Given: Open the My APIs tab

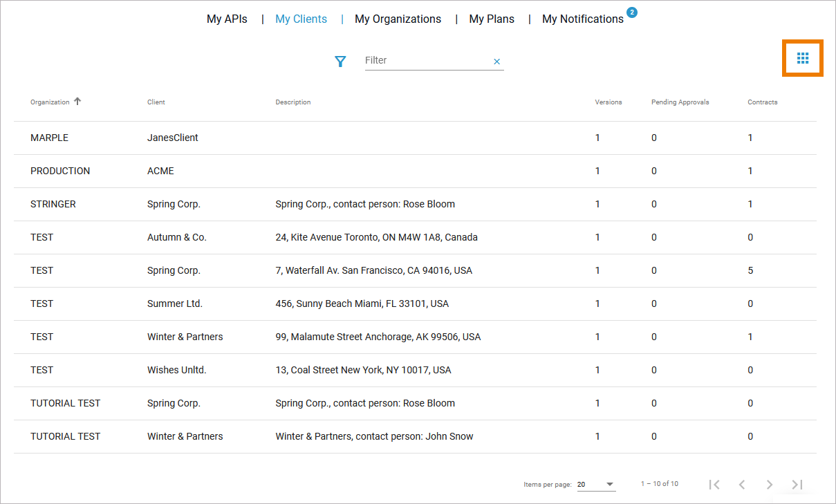Looking at the screenshot, I should [227, 19].
